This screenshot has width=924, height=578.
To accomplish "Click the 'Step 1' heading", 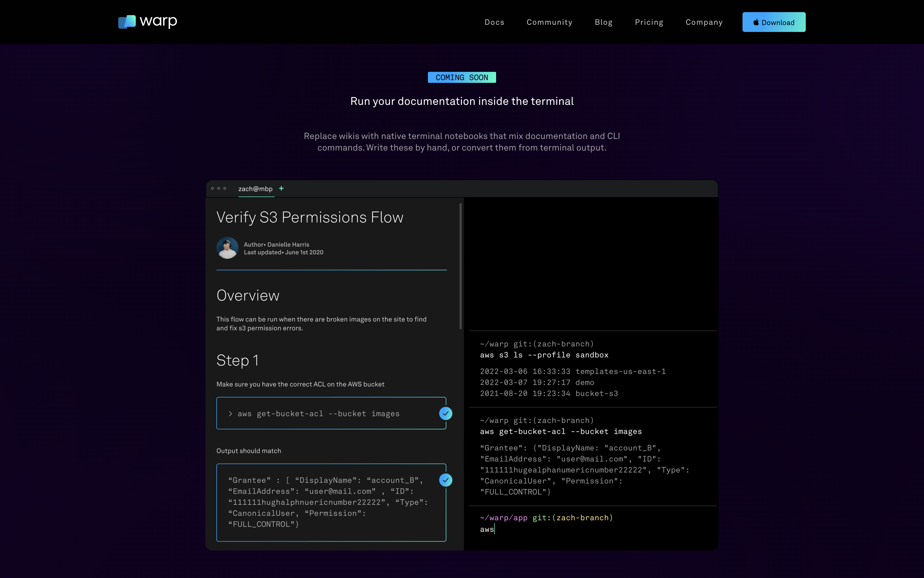I will (238, 360).
